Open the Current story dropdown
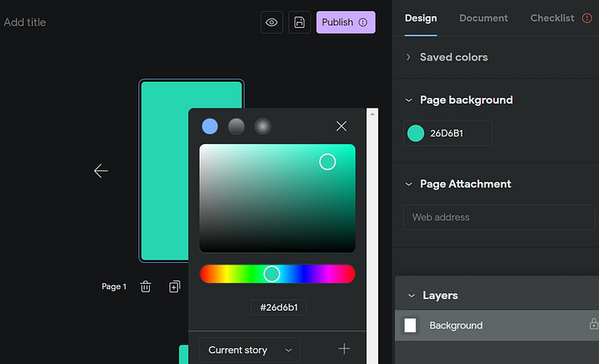 [x=250, y=350]
